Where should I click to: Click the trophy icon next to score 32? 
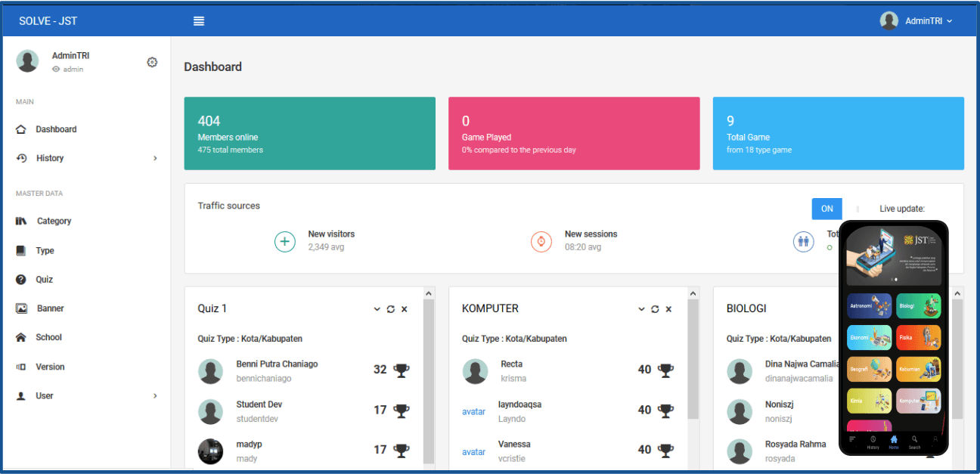(402, 370)
